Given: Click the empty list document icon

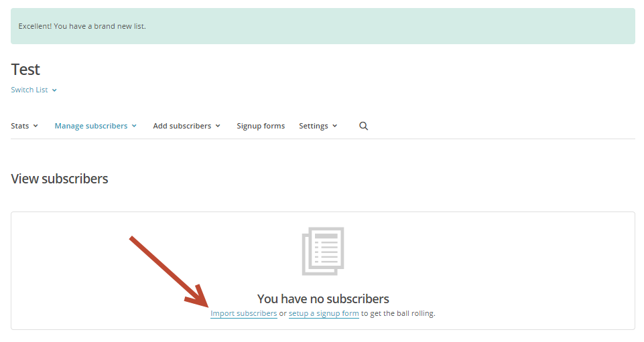Looking at the screenshot, I should pos(323,251).
